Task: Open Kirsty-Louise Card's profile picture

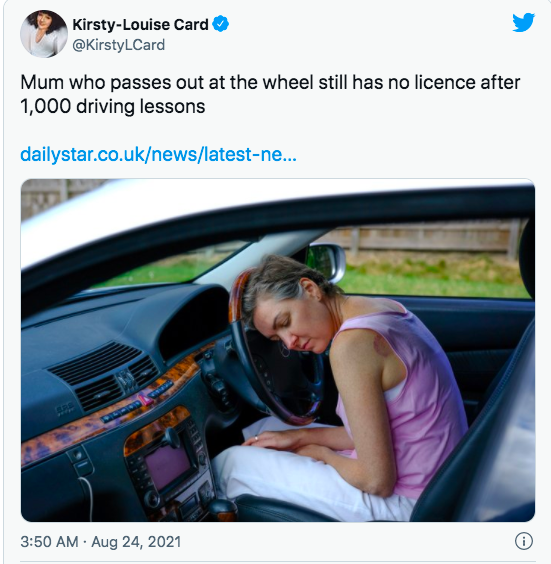Action: point(44,34)
